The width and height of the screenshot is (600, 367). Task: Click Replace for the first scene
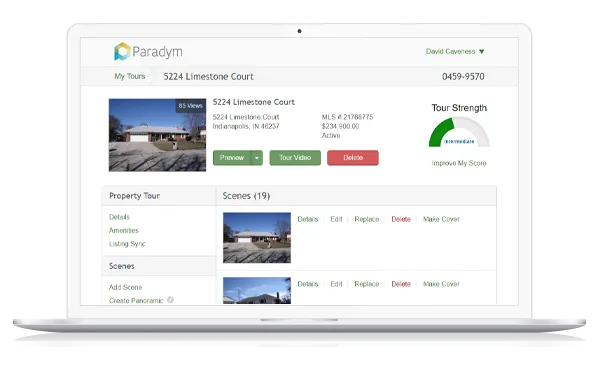click(367, 219)
